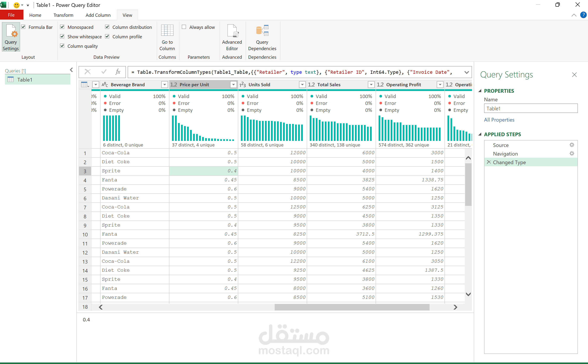Open Source step settings gear
The image size is (588, 364).
pos(572,145)
